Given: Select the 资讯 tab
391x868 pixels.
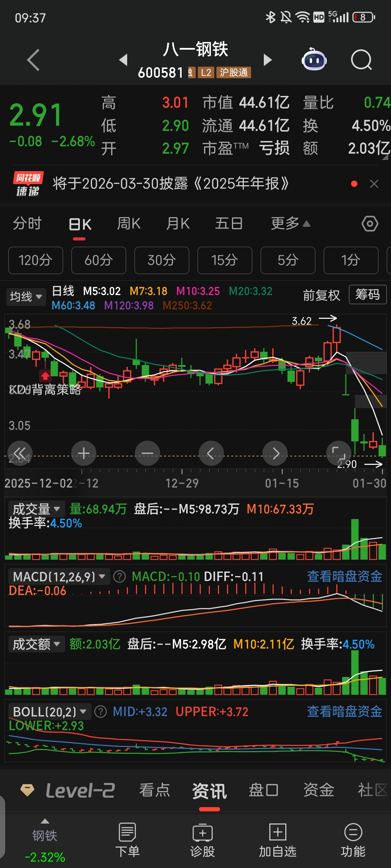Looking at the screenshot, I should pos(210,791).
